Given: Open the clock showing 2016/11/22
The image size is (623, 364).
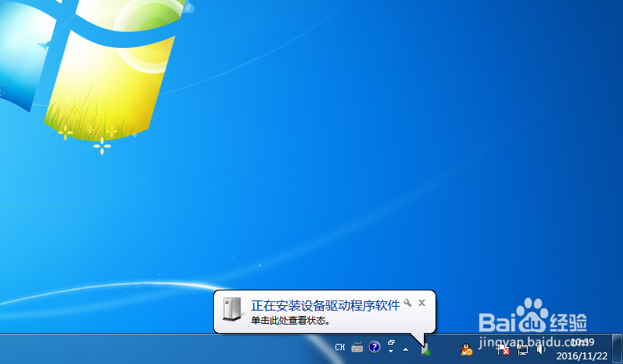Looking at the screenshot, I should [x=582, y=349].
